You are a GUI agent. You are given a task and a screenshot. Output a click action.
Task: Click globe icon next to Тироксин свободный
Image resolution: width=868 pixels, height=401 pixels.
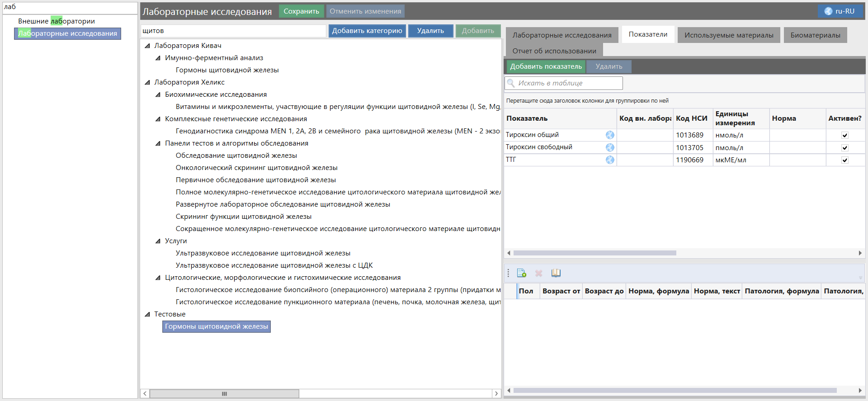pos(610,147)
